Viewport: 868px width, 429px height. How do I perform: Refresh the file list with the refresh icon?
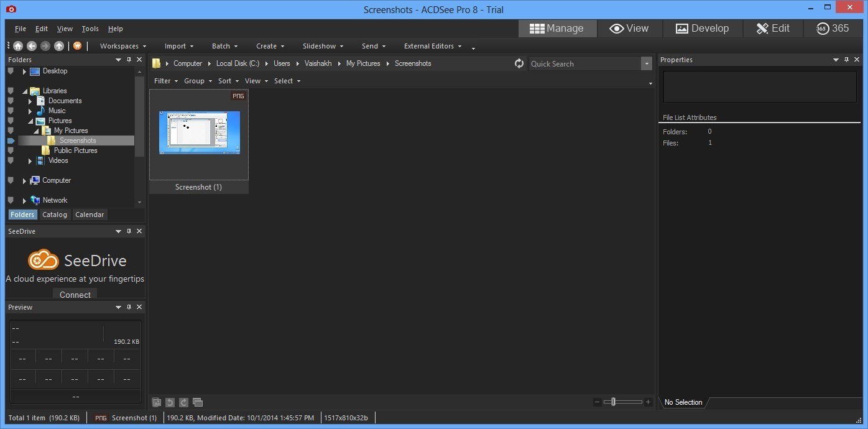[519, 63]
